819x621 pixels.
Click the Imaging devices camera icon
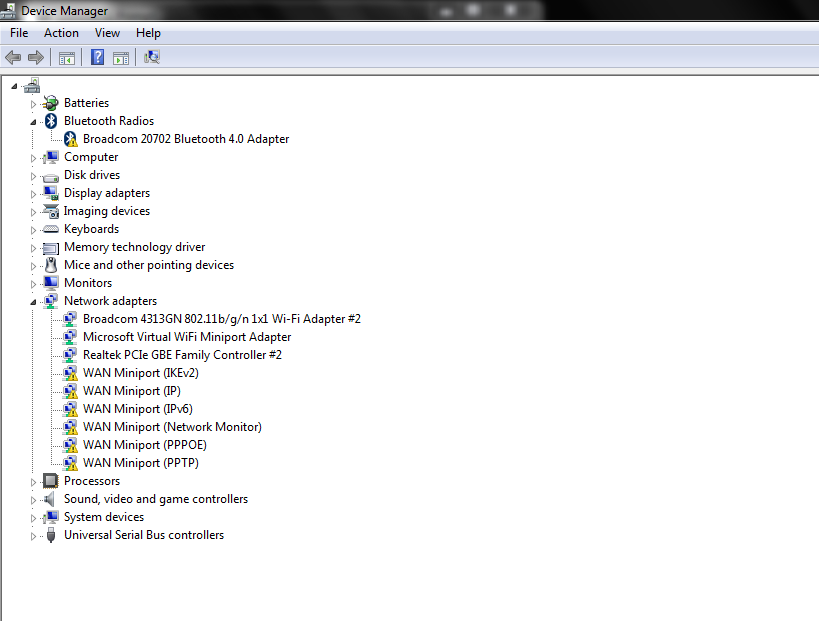click(51, 211)
